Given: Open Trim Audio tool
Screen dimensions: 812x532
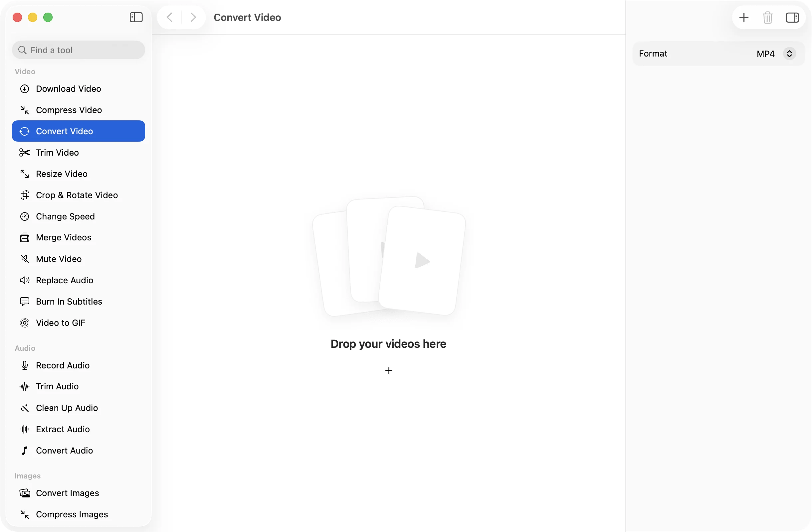Looking at the screenshot, I should [79, 386].
